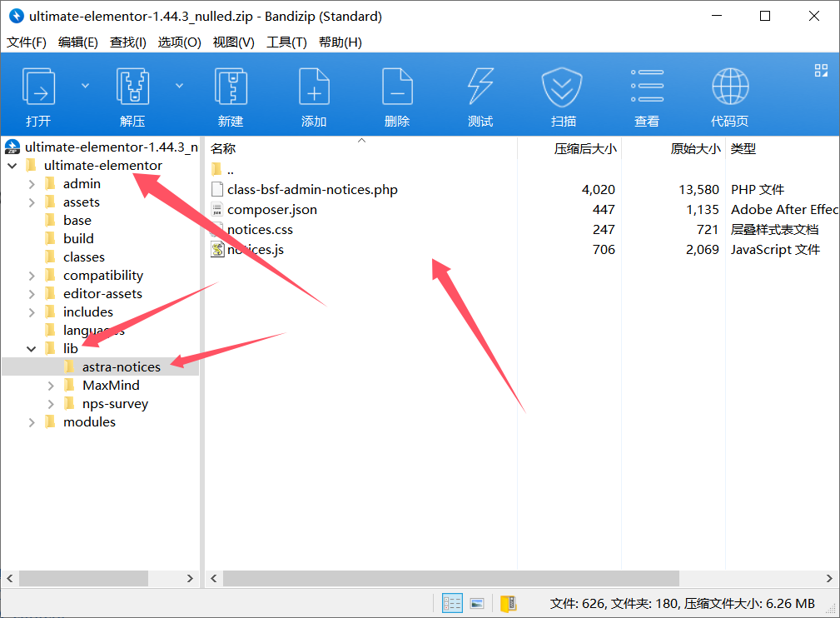This screenshot has height=618, width=840.
Task: Switch to image preview view in status bar
Action: tap(477, 604)
